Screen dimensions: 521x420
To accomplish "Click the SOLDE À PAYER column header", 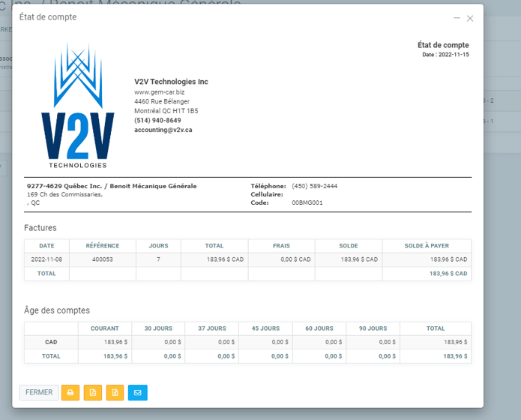I will pyautogui.click(x=427, y=245).
